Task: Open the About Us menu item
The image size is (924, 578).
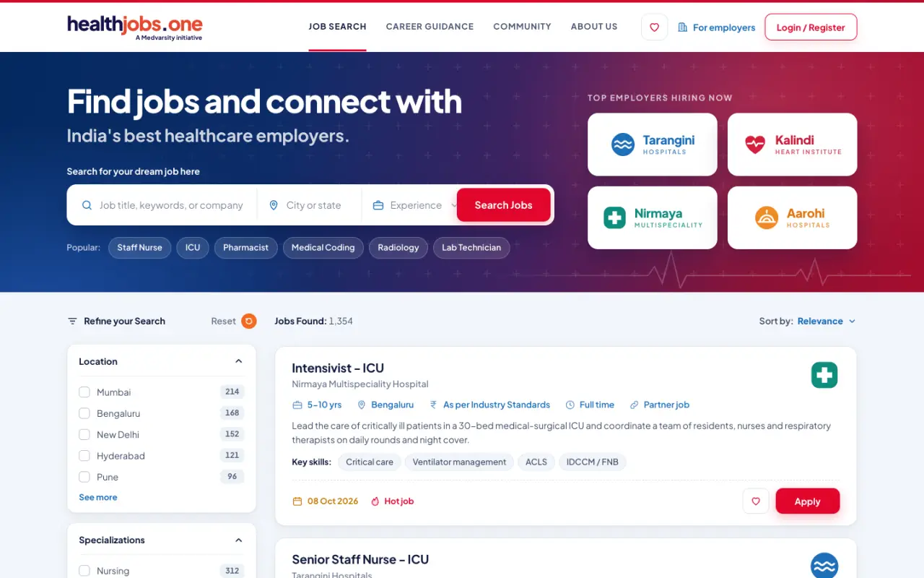Action: tap(594, 27)
